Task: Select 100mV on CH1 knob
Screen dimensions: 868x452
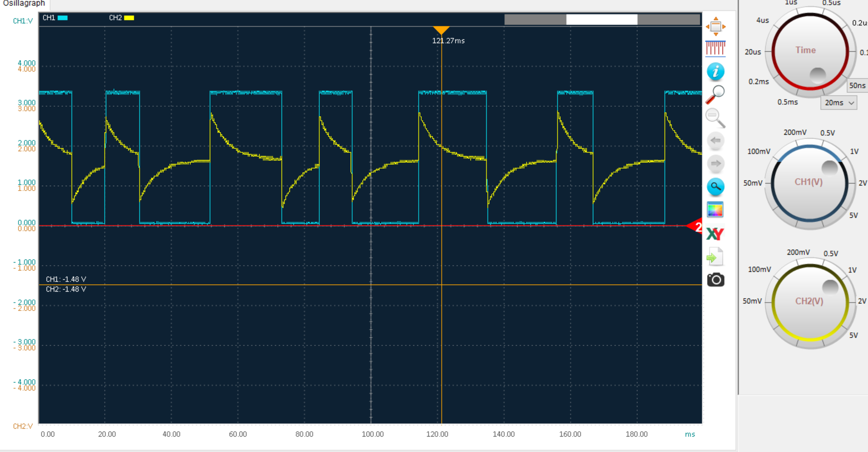Action: [759, 152]
